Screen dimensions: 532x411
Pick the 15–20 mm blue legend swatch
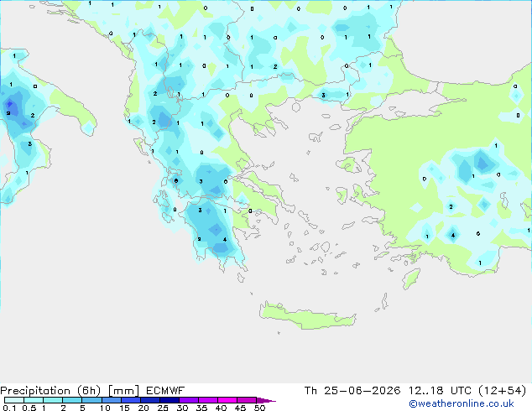[131, 400]
